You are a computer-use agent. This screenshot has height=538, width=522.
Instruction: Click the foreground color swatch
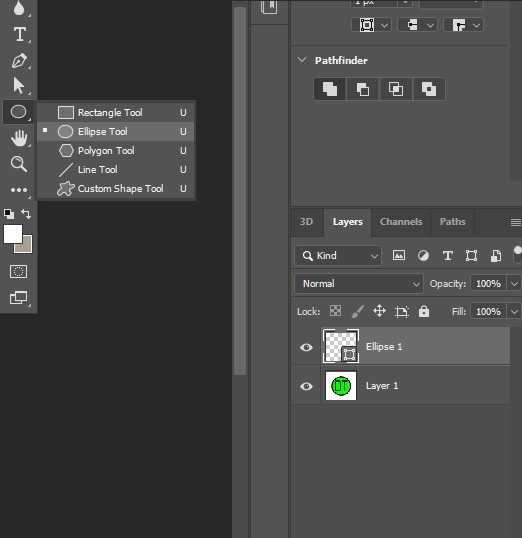coord(13,234)
